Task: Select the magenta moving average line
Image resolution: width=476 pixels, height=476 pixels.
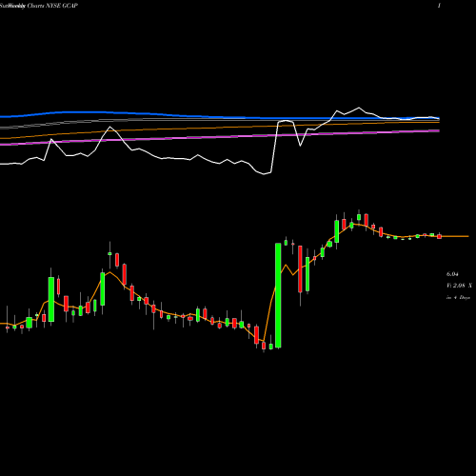Action: 220,137
